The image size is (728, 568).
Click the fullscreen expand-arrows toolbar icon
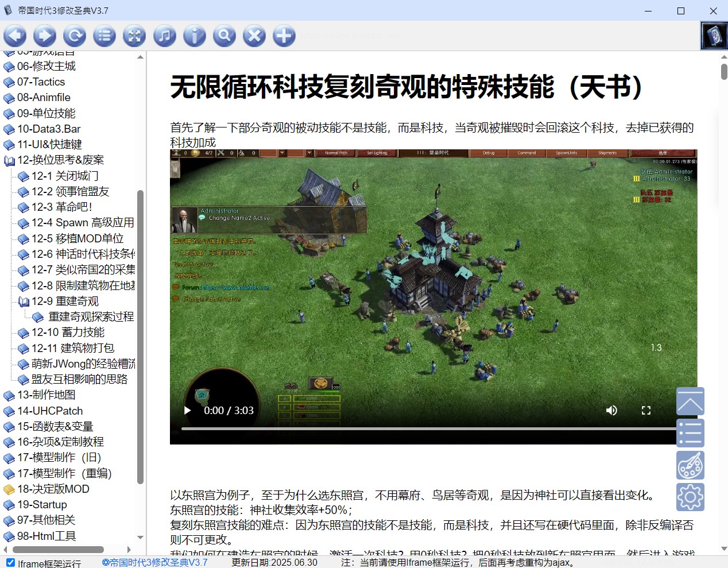click(134, 36)
